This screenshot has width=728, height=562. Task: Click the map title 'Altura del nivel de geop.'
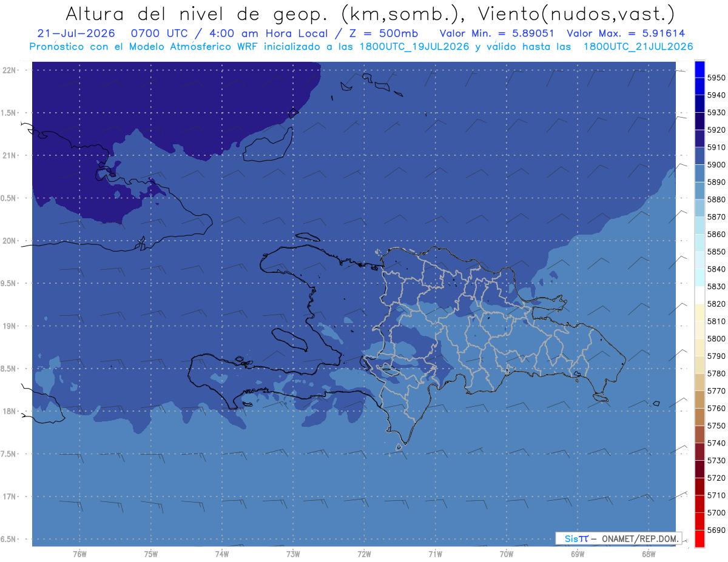point(197,13)
